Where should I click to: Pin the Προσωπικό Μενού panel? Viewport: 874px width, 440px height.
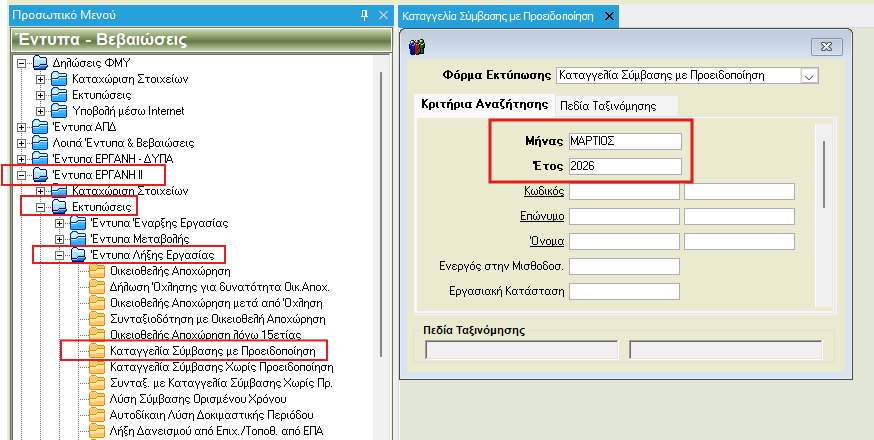364,16
